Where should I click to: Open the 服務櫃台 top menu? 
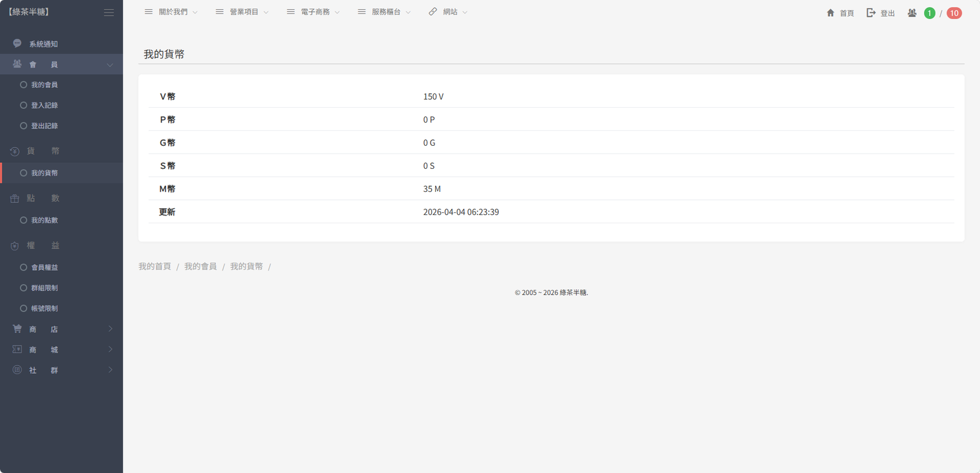tap(385, 12)
